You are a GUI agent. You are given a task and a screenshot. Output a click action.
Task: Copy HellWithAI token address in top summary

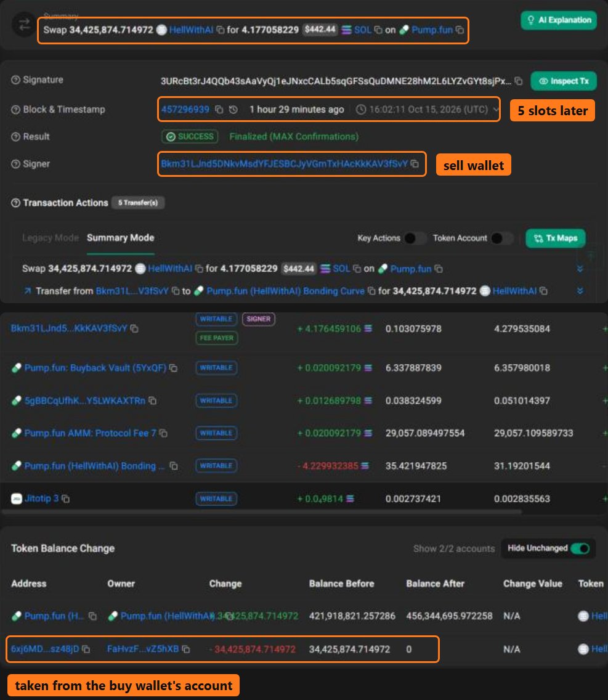tap(220, 30)
